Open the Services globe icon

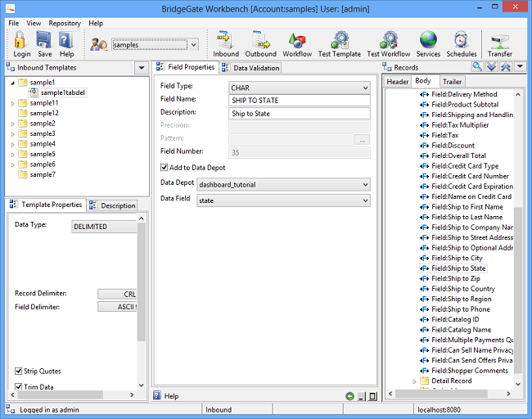[428, 44]
